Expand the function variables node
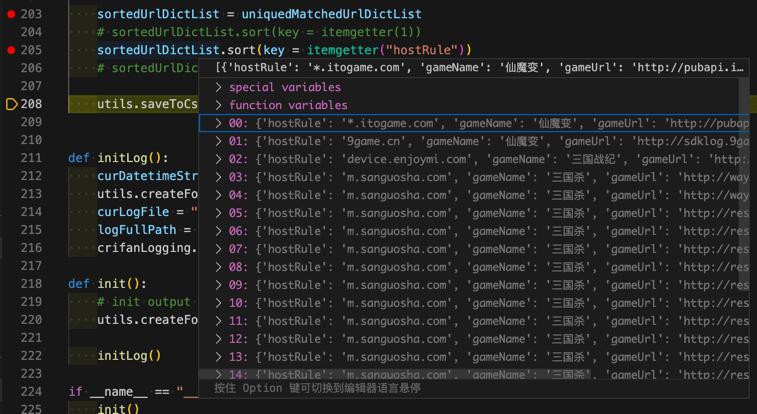Image resolution: width=757 pixels, height=414 pixels. point(218,105)
